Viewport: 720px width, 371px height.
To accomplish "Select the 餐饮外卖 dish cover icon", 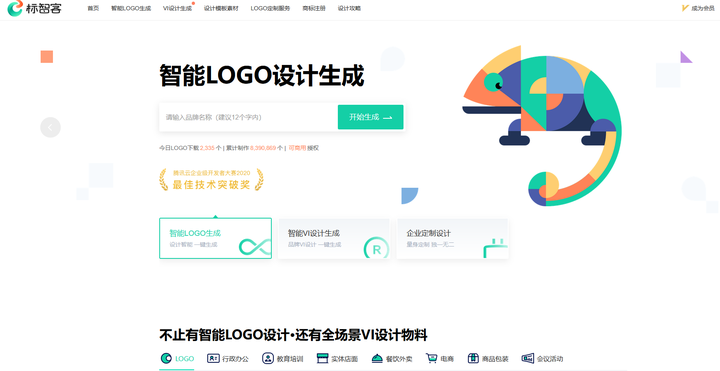I will point(377,359).
